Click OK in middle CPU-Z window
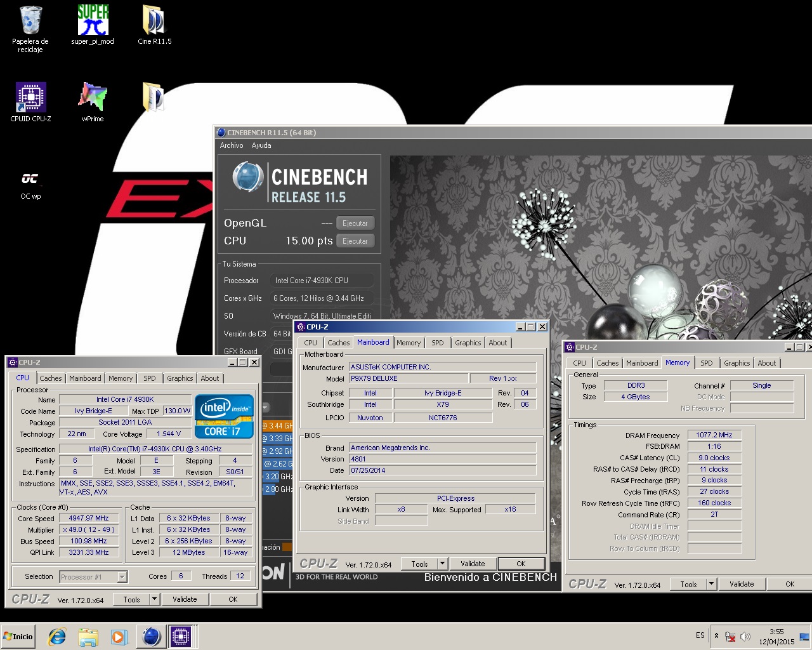Viewport: 812px width, 650px height. pos(521,564)
